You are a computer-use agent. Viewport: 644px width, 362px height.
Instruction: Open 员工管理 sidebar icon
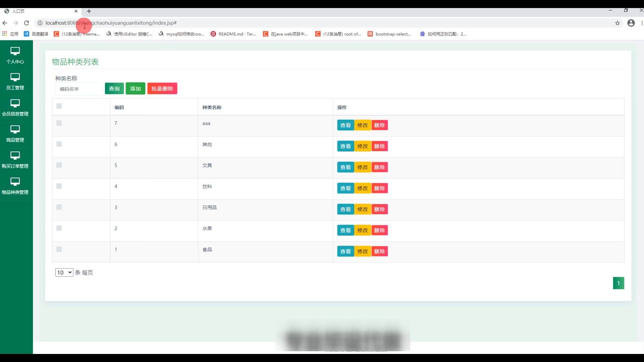click(15, 77)
